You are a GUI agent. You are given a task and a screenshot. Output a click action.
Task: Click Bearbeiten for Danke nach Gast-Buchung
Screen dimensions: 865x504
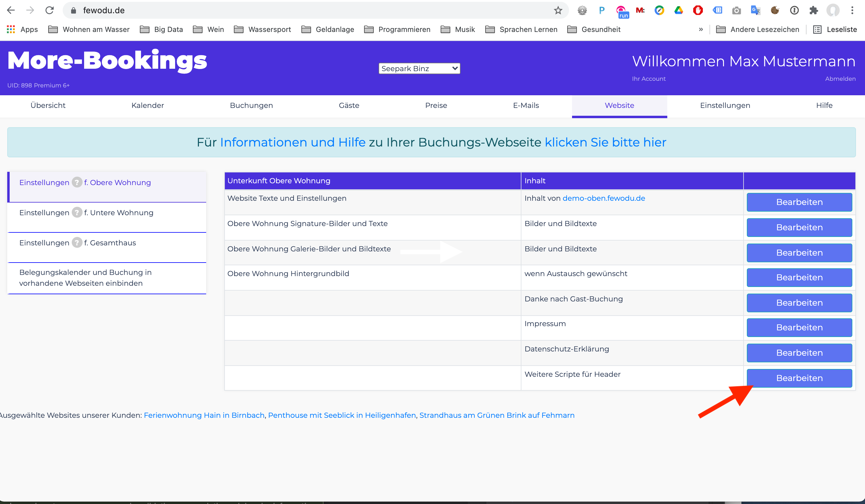point(799,303)
